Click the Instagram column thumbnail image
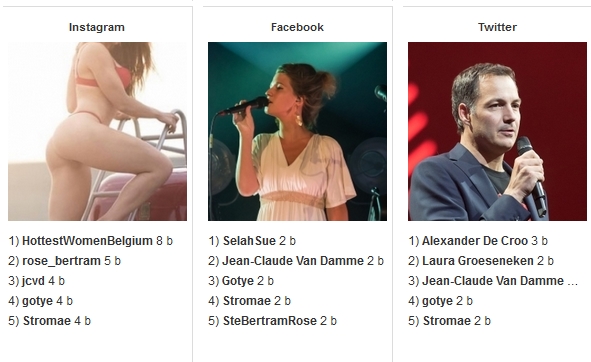591x362 pixels. 97,131
